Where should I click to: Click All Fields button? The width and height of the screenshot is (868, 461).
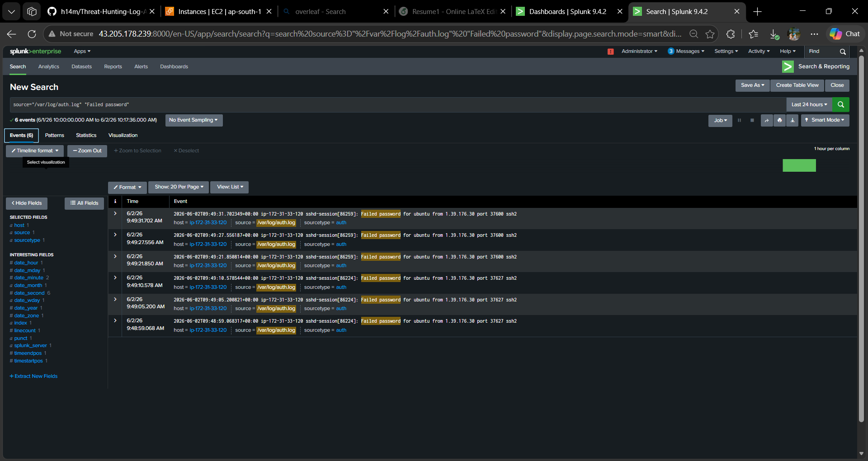84,203
